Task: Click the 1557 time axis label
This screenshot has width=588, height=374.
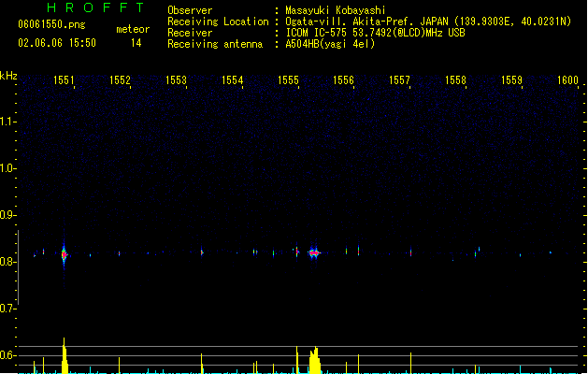Action: click(399, 80)
